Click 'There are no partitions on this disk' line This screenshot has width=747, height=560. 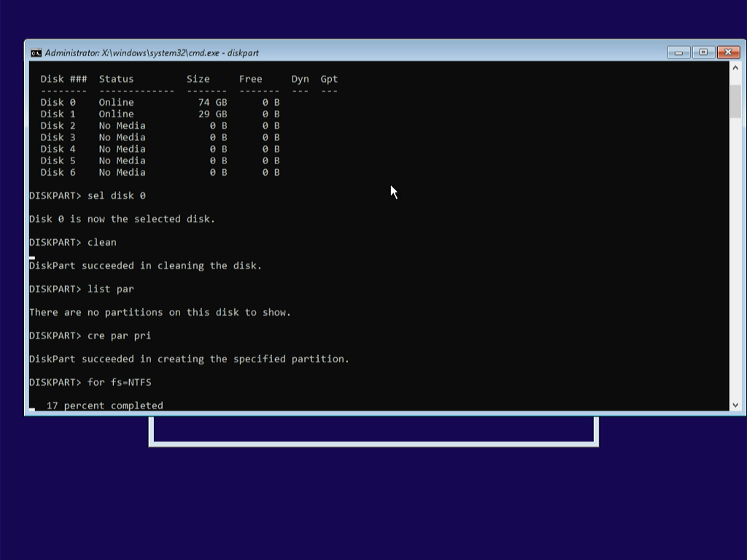(x=160, y=312)
